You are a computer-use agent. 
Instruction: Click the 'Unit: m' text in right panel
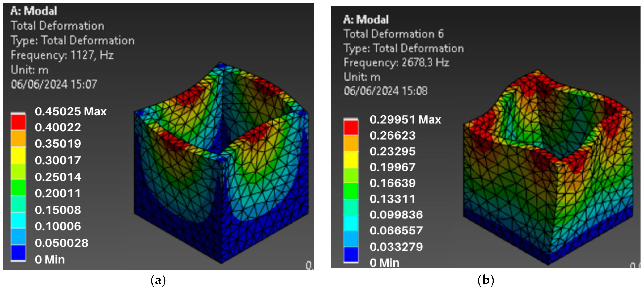(362, 77)
